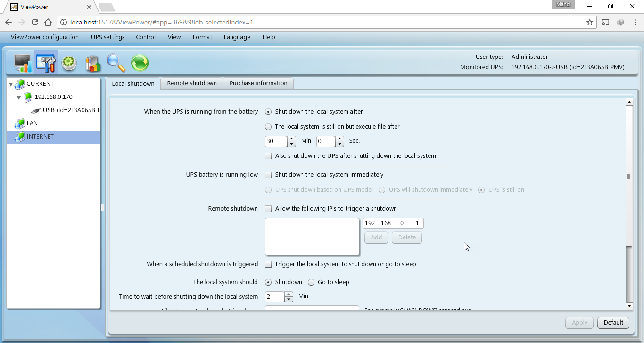Click the Default button
The image size is (644, 343).
point(613,323)
